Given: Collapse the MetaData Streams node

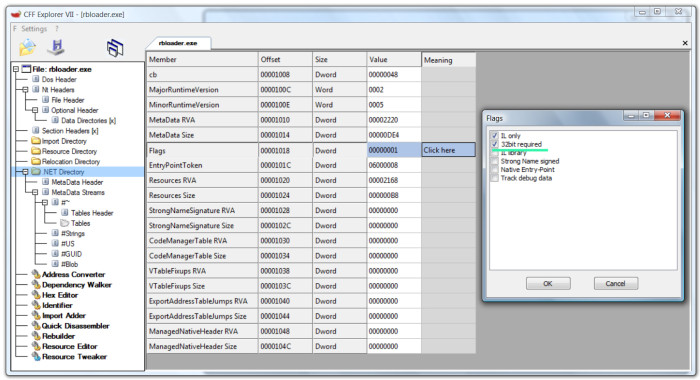Looking at the screenshot, I should click(x=35, y=192).
